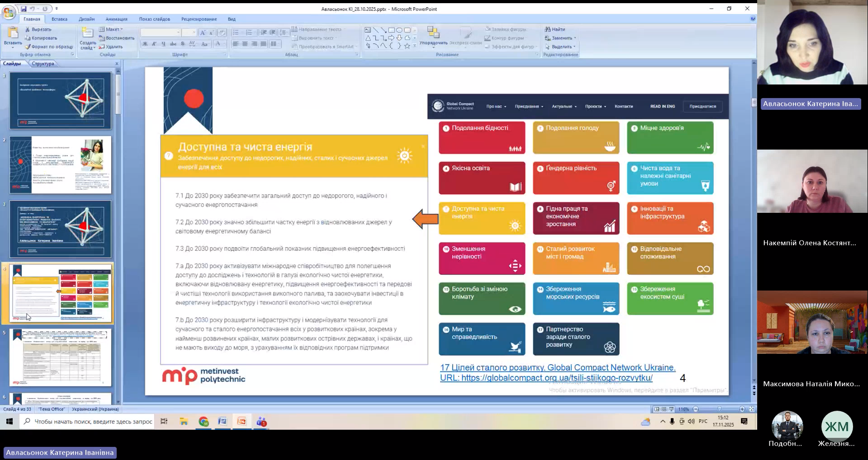868x460 pixels.
Task: Click the Упорядочить arrange icon
Action: point(433,33)
